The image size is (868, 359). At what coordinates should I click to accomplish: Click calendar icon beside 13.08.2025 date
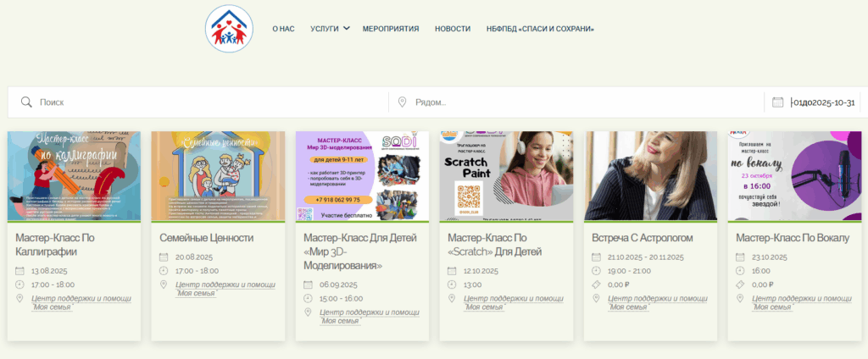pyautogui.click(x=20, y=271)
